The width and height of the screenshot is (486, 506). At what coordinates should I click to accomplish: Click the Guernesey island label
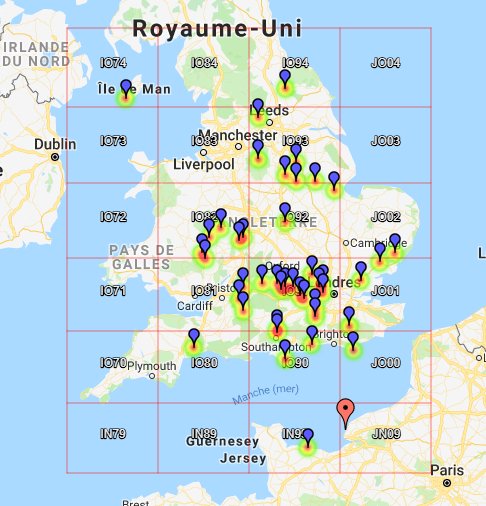pyautogui.click(x=223, y=442)
